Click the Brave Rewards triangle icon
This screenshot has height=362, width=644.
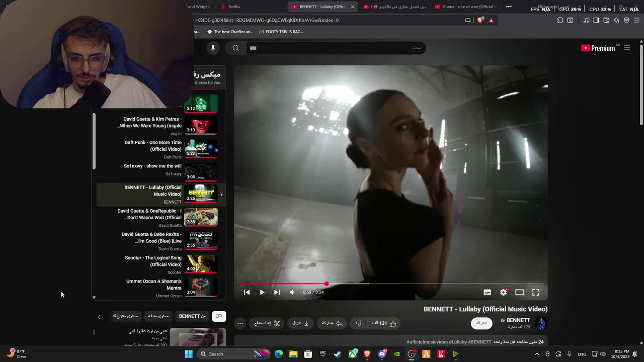pos(491,20)
